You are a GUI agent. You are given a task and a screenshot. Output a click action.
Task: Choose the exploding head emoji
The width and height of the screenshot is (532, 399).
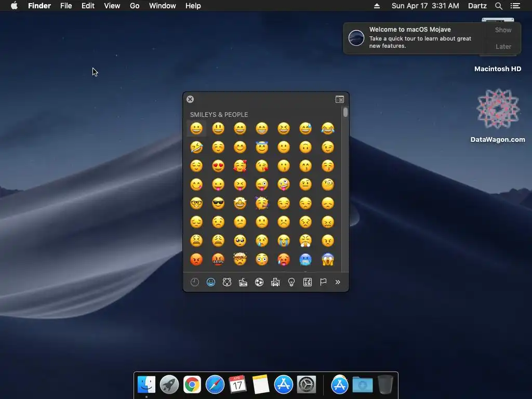coord(240,259)
